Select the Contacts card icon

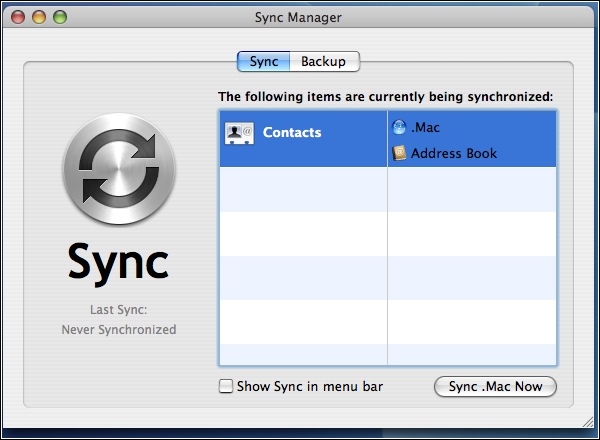(x=239, y=134)
